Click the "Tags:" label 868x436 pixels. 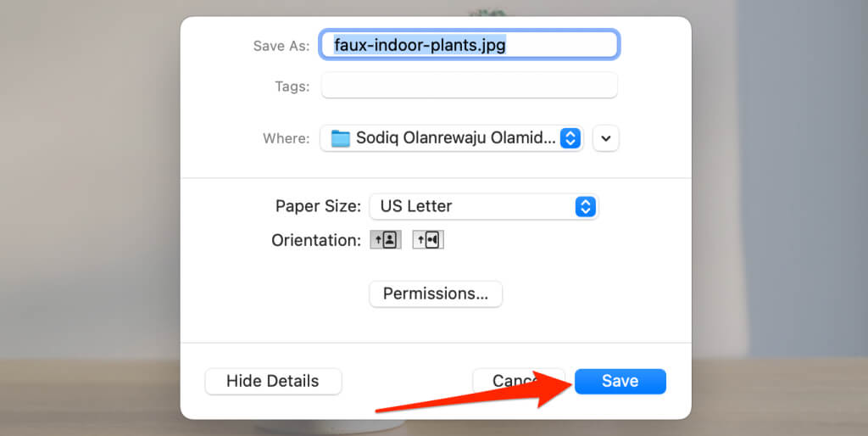click(292, 87)
